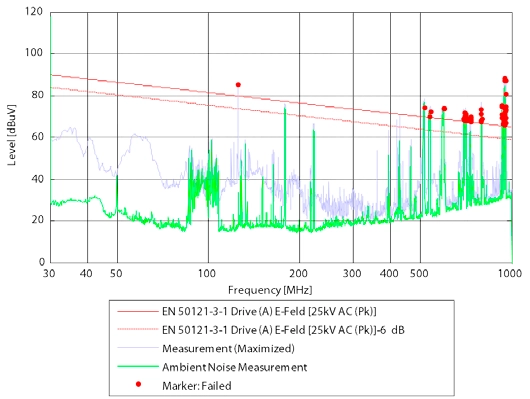Click the x-axis label '200'
Viewport: 530px width, 399px height.
[298, 273]
